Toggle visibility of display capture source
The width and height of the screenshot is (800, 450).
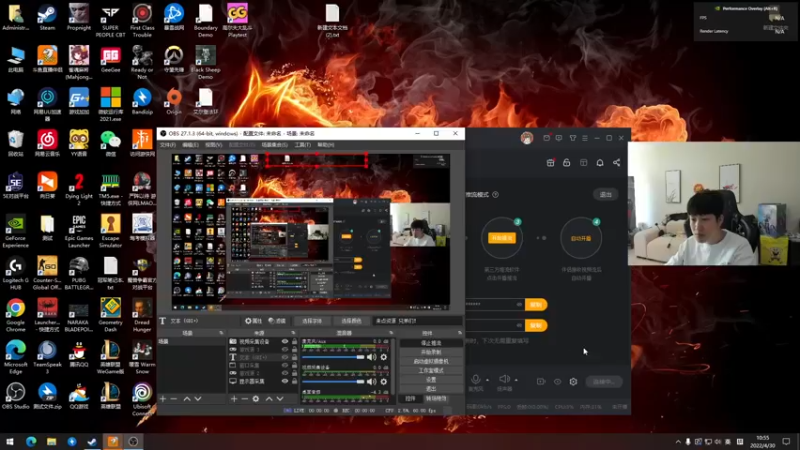pos(285,381)
